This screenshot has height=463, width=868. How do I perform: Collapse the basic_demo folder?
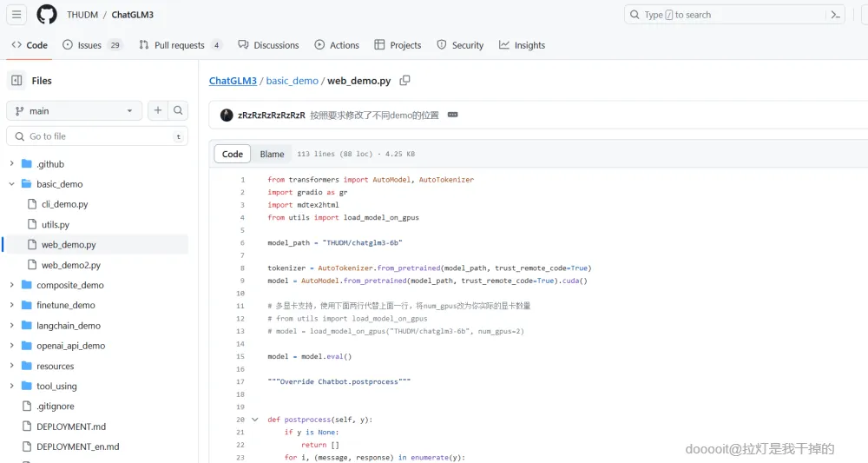(12, 184)
